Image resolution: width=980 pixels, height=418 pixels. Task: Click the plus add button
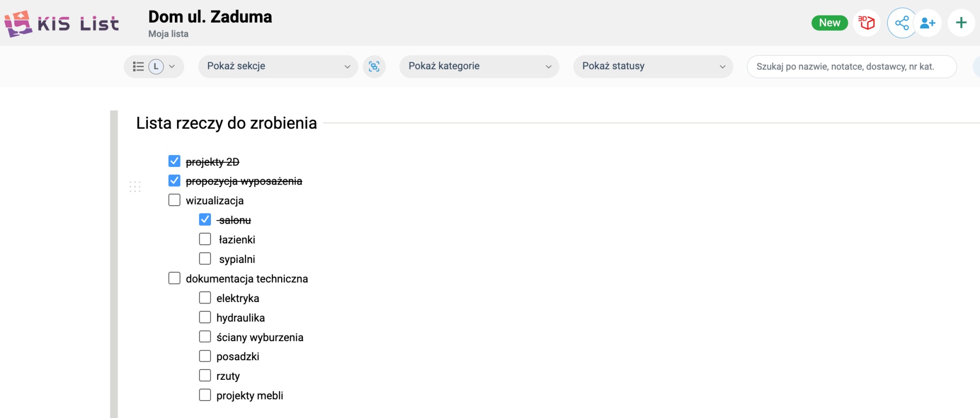pos(961,23)
